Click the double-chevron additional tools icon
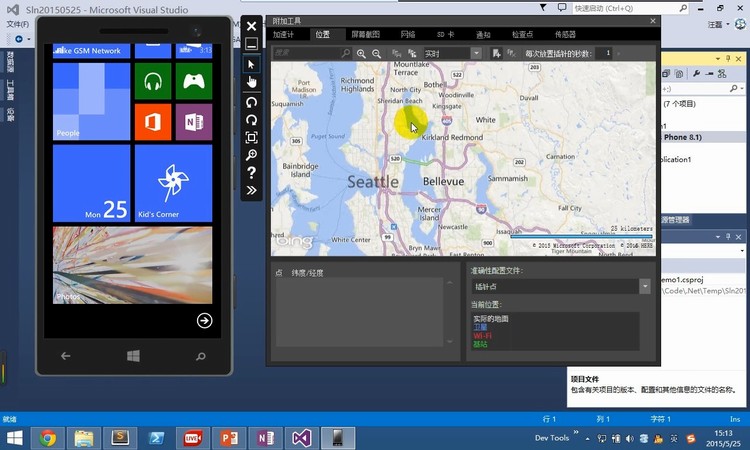The height and width of the screenshot is (450, 750). 251,190
